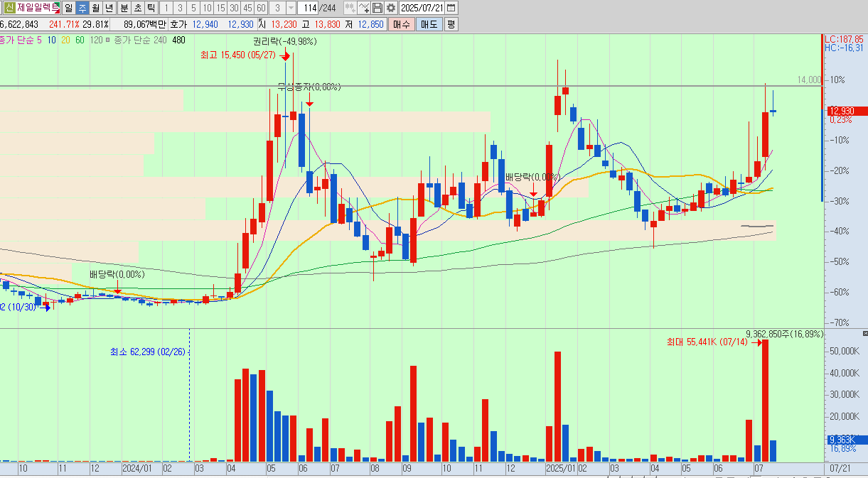Image resolution: width=868 pixels, height=478 pixels.
Task: Click the 2025/01 time axis label
Action: pyautogui.click(x=561, y=469)
